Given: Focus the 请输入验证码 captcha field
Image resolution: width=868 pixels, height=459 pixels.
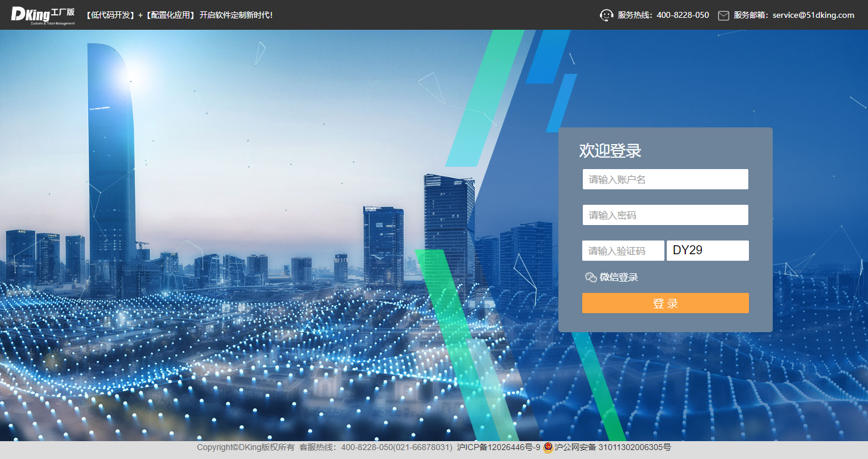Looking at the screenshot, I should 623,251.
